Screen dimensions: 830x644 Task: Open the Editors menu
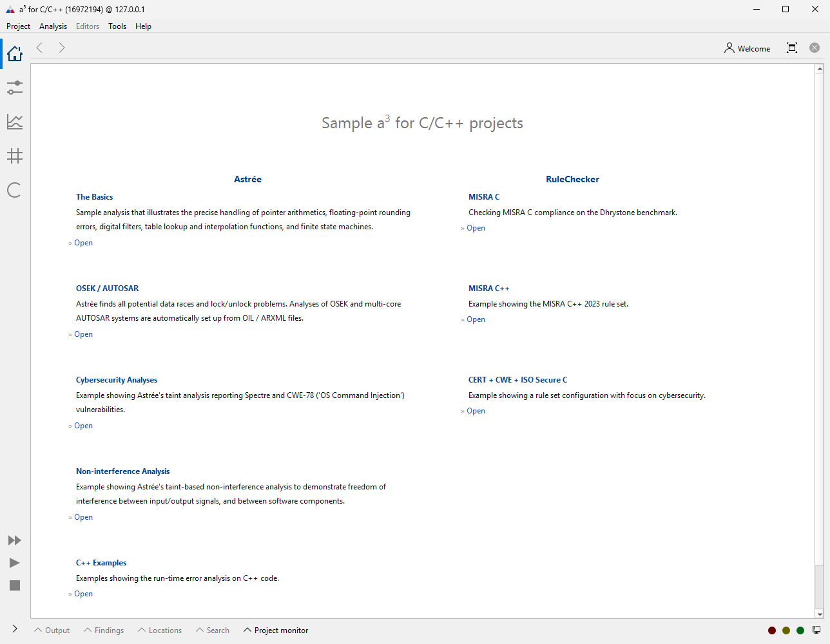point(88,26)
